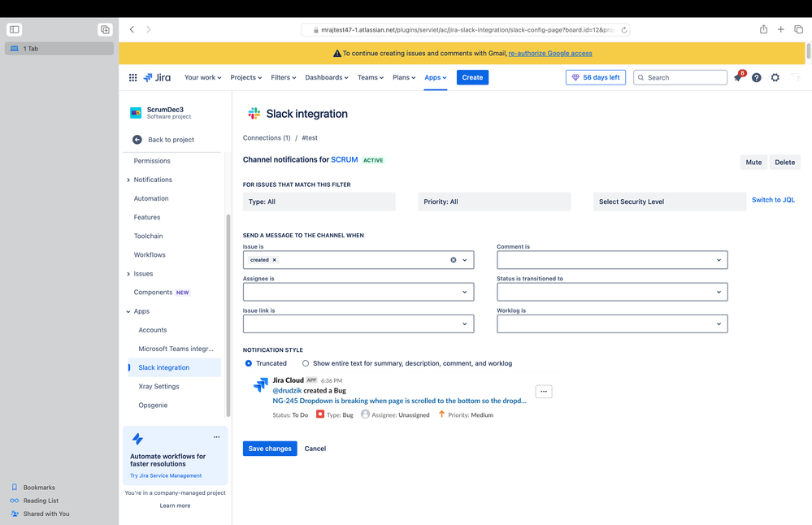Viewport: 812px width, 525px height.
Task: Click the Safari address bar
Action: point(465,30)
